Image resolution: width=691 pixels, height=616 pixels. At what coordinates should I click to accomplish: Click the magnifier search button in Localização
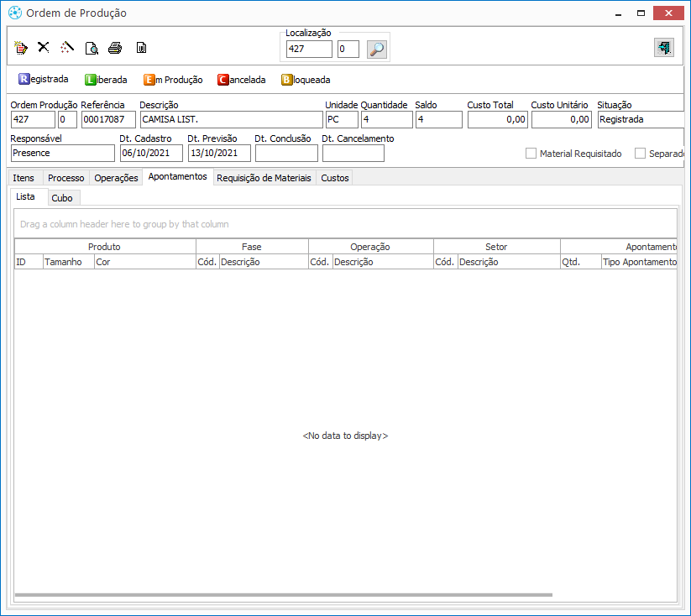pos(377,49)
